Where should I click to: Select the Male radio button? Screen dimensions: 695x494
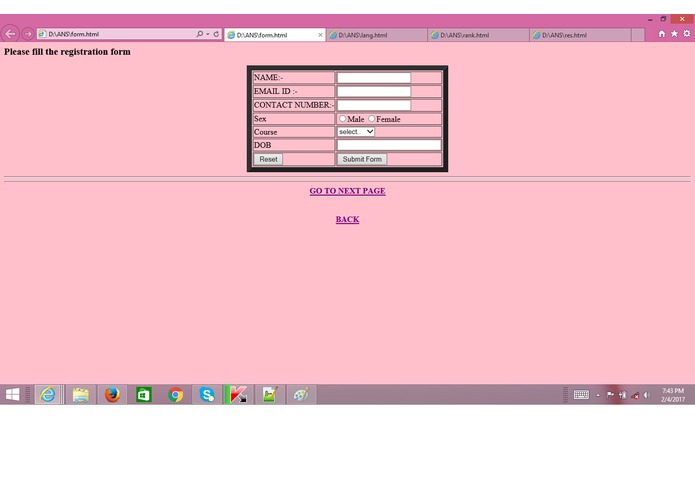[x=343, y=119]
